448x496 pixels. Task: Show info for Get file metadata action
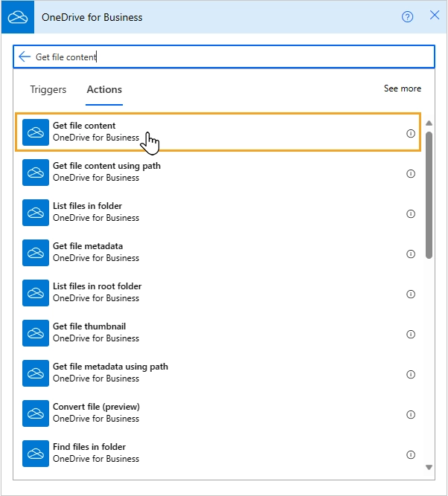point(411,254)
